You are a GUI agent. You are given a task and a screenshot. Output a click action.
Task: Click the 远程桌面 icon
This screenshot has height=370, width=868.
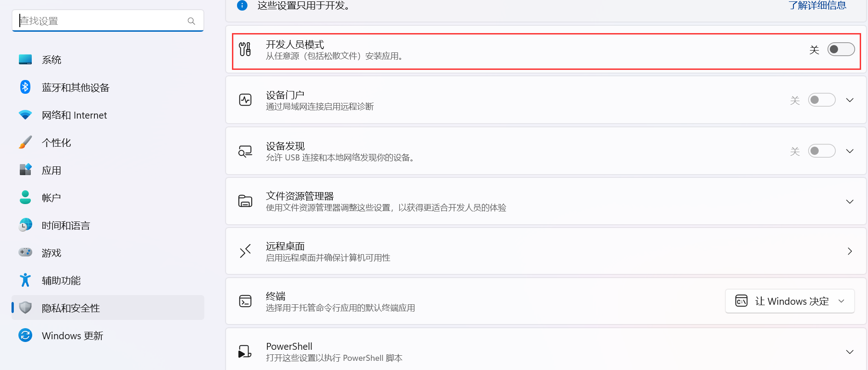245,251
